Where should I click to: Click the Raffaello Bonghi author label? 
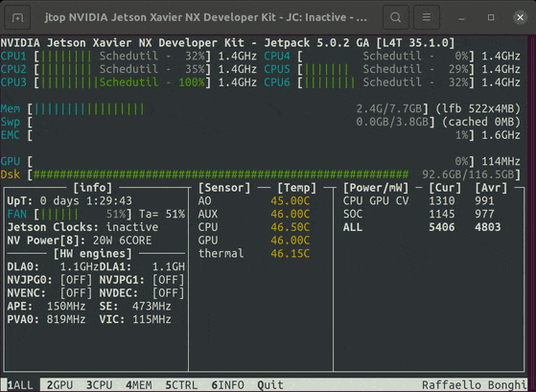click(475, 385)
